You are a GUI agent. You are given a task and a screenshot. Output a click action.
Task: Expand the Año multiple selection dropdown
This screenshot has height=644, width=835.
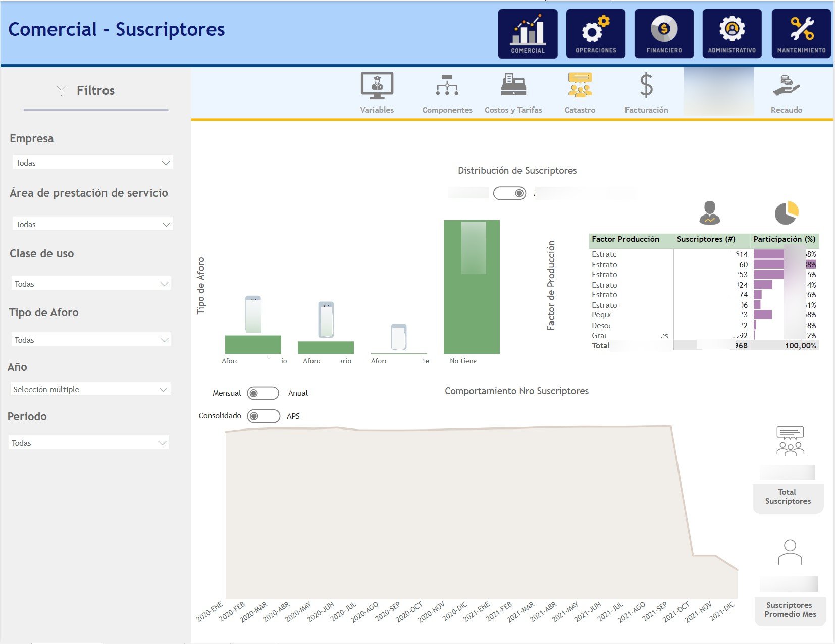(90, 389)
